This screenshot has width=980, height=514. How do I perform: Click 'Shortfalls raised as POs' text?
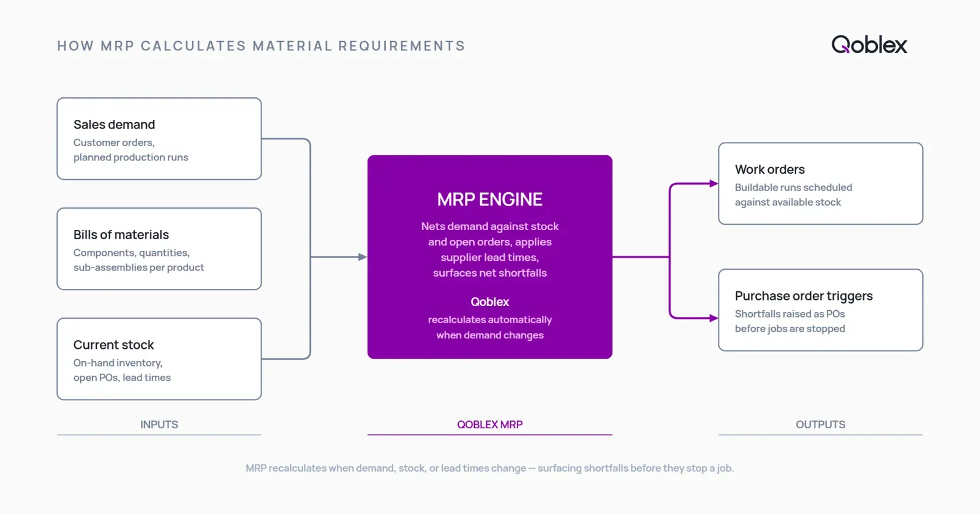pos(790,314)
